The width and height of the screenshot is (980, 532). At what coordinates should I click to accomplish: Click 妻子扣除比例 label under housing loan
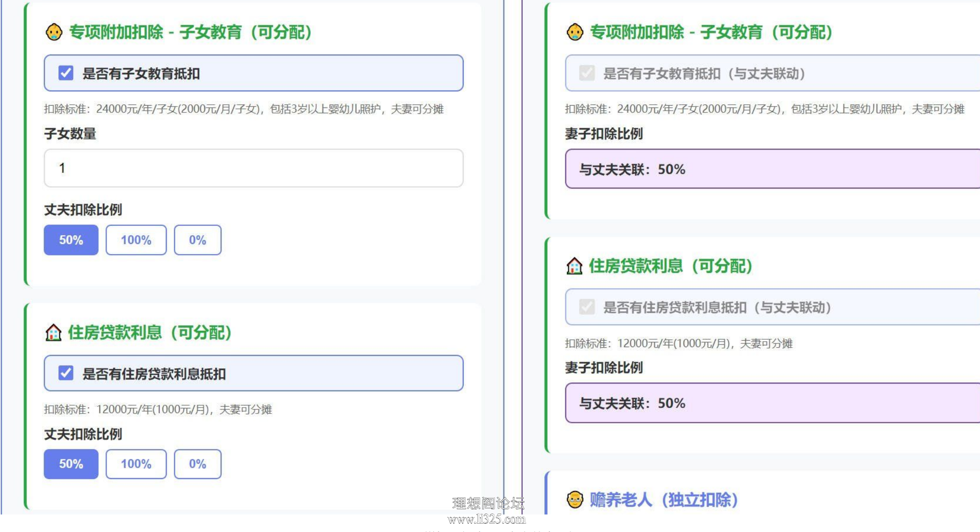tap(604, 367)
